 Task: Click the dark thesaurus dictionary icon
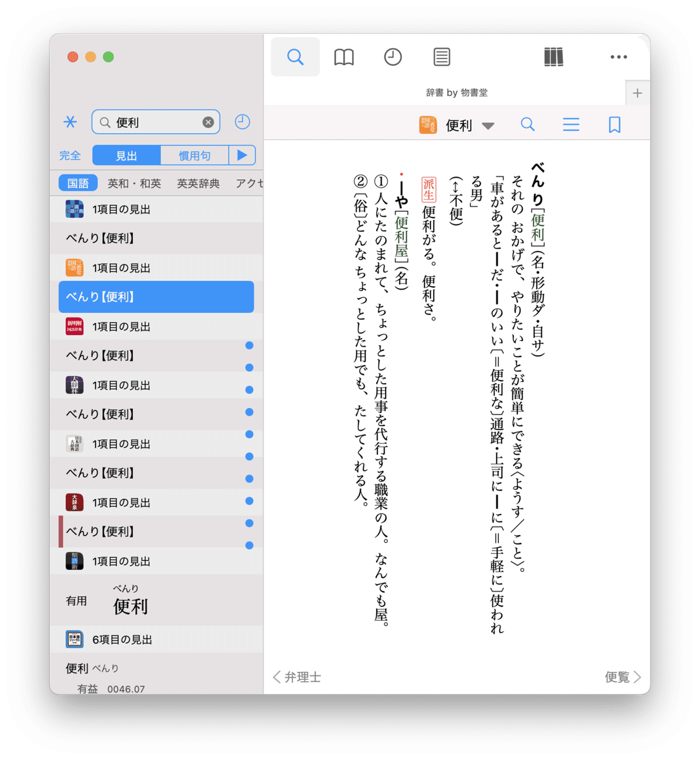tap(74, 561)
